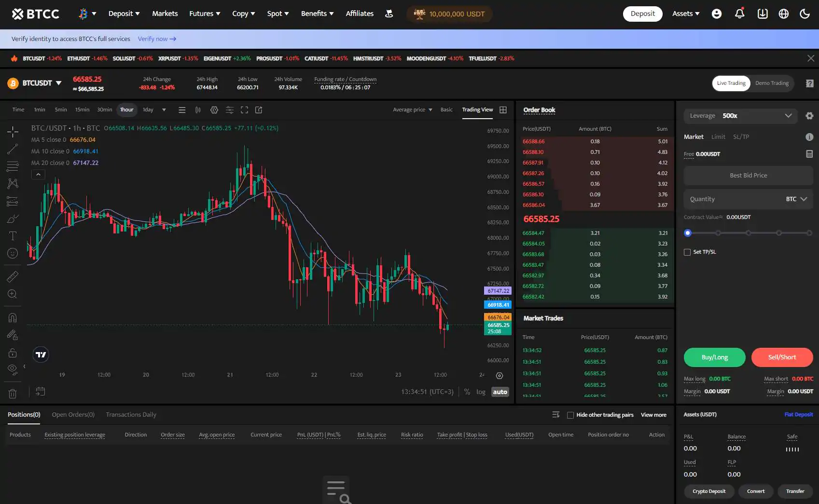
Task: Select the pattern drawing tool
Action: [x=13, y=183]
